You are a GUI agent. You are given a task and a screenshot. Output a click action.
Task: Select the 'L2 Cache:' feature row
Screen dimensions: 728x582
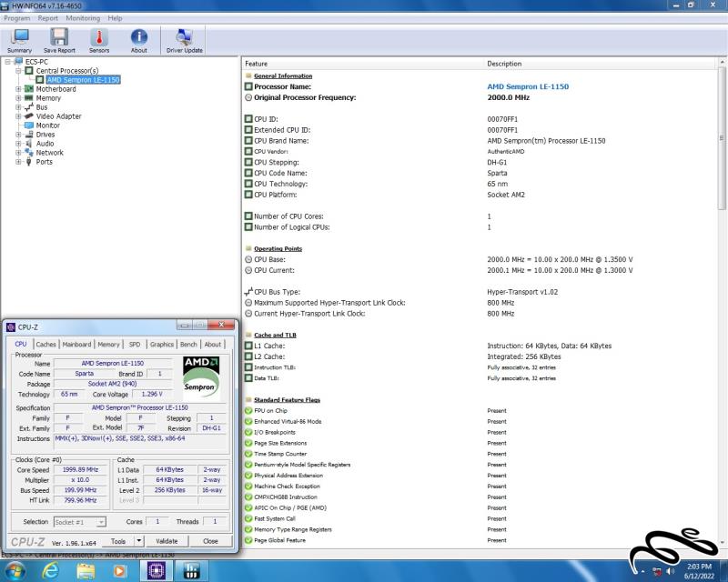[480, 356]
